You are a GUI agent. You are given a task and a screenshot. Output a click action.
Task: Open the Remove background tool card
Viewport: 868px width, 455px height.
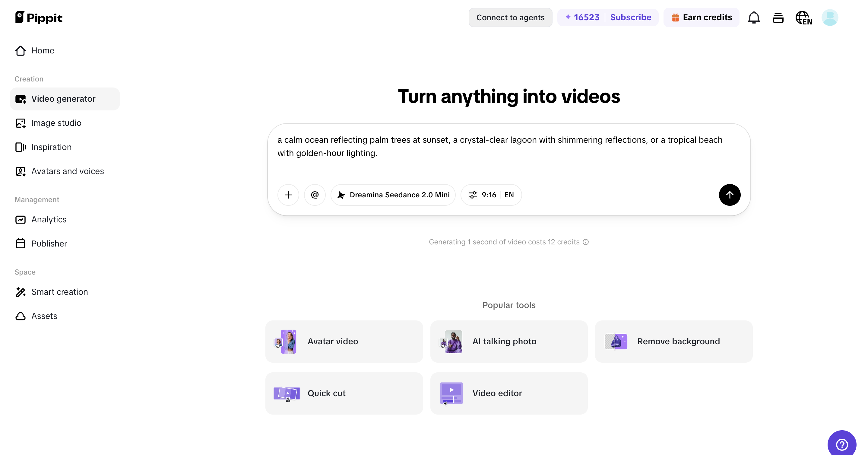[x=673, y=342]
